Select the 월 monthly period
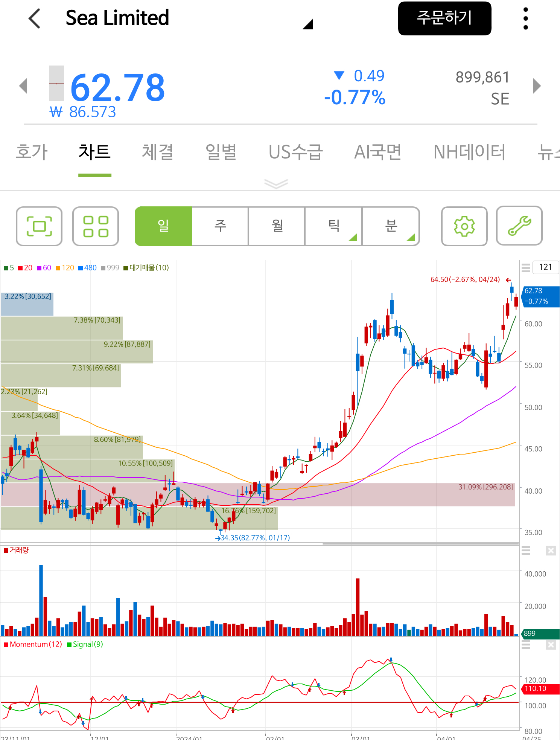Image resolution: width=560 pixels, height=740 pixels. 277,226
